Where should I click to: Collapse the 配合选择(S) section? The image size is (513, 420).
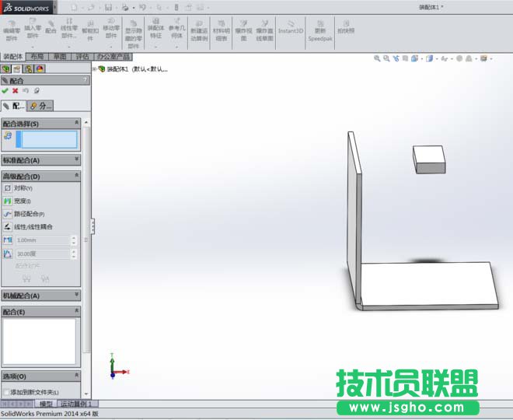click(x=76, y=122)
